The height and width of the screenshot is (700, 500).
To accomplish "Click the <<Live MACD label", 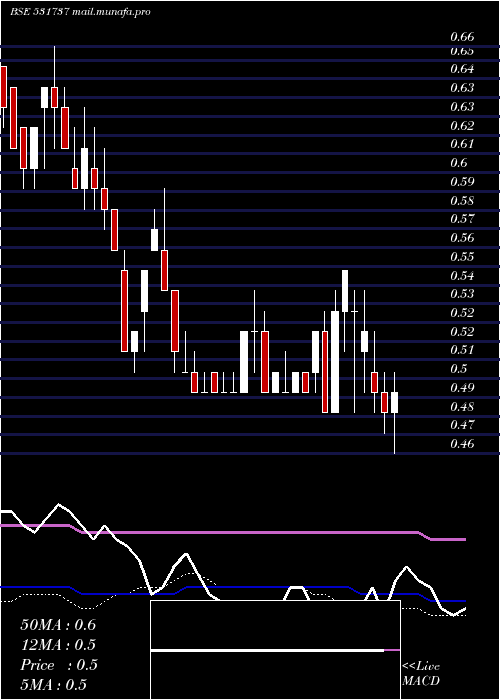I will pos(421,674).
